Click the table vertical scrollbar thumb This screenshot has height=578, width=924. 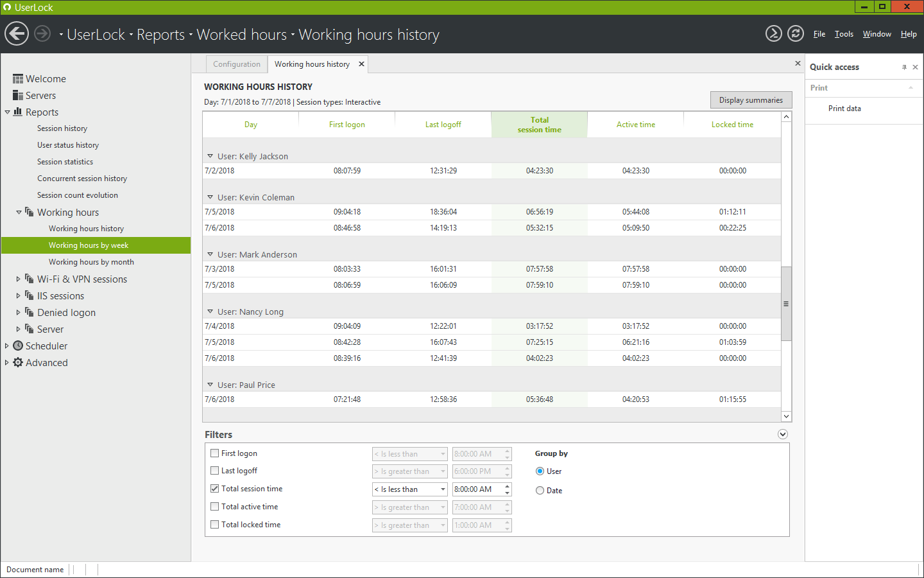pos(786,303)
